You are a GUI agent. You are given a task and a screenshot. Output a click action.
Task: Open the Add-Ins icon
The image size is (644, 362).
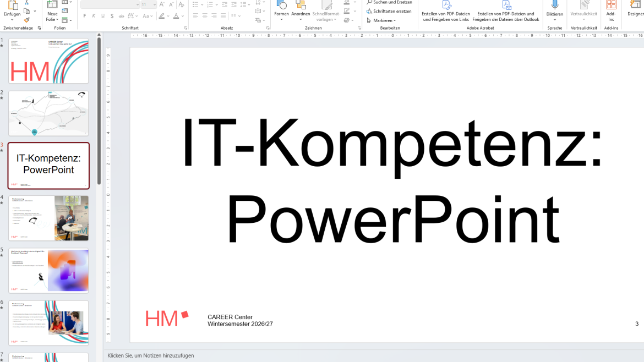click(611, 5)
